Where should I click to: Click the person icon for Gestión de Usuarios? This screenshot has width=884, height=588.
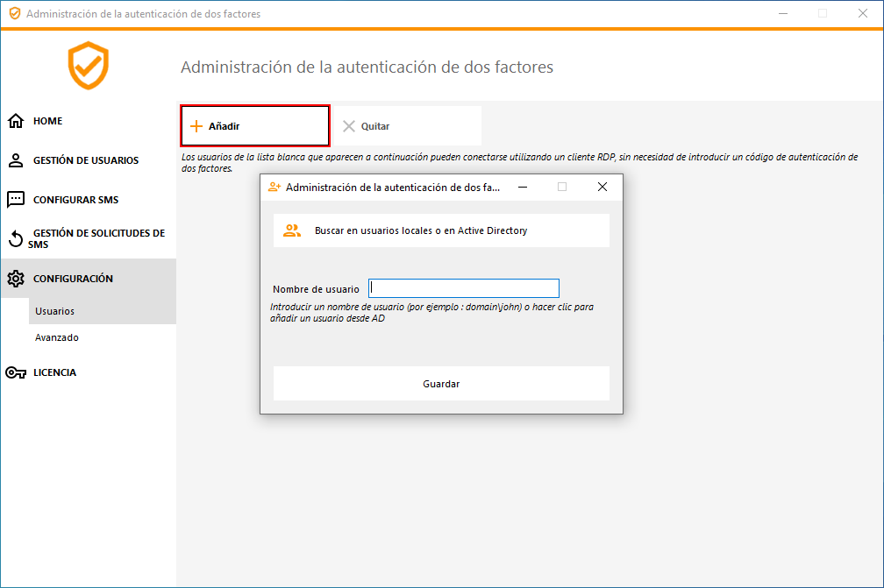15,160
